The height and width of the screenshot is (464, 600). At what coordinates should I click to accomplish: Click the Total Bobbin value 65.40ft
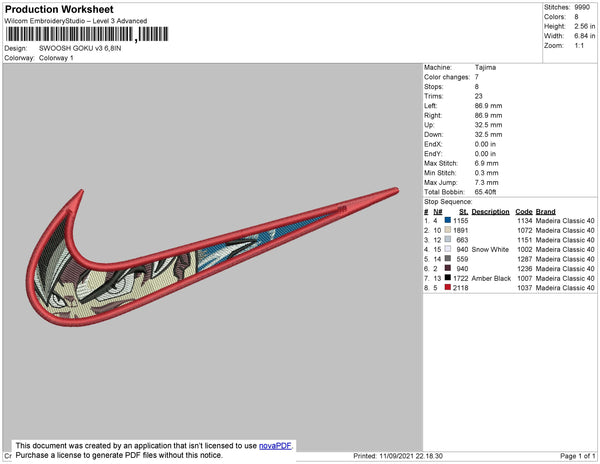[x=485, y=192]
